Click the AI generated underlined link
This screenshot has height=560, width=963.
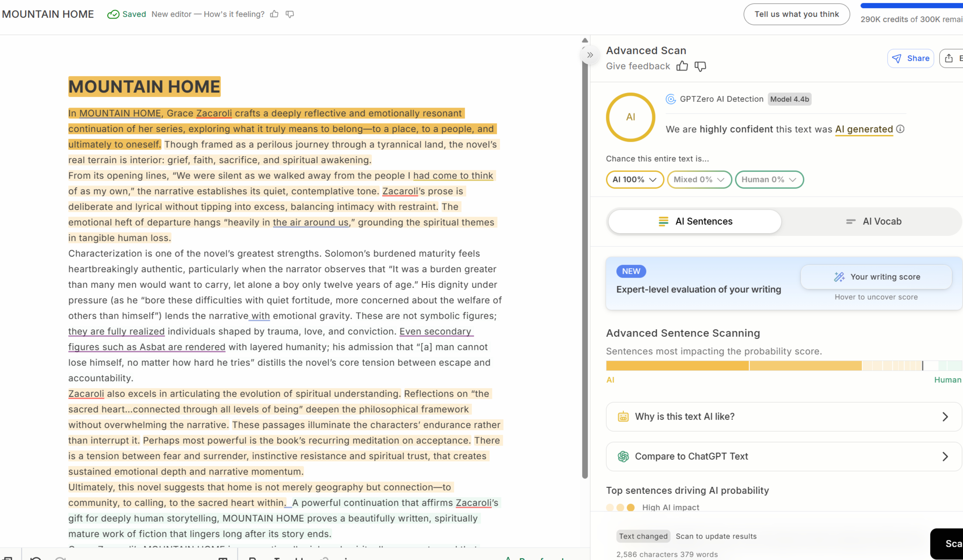(x=864, y=129)
